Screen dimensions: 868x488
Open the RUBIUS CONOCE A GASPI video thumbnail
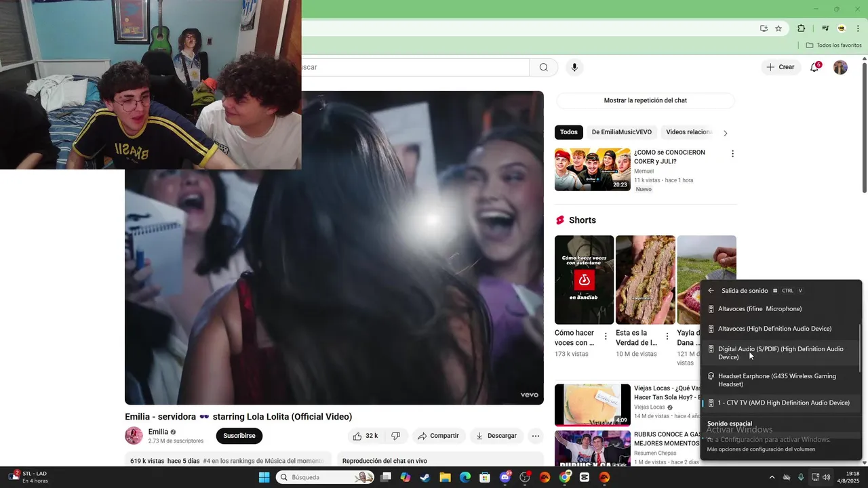pos(593,448)
